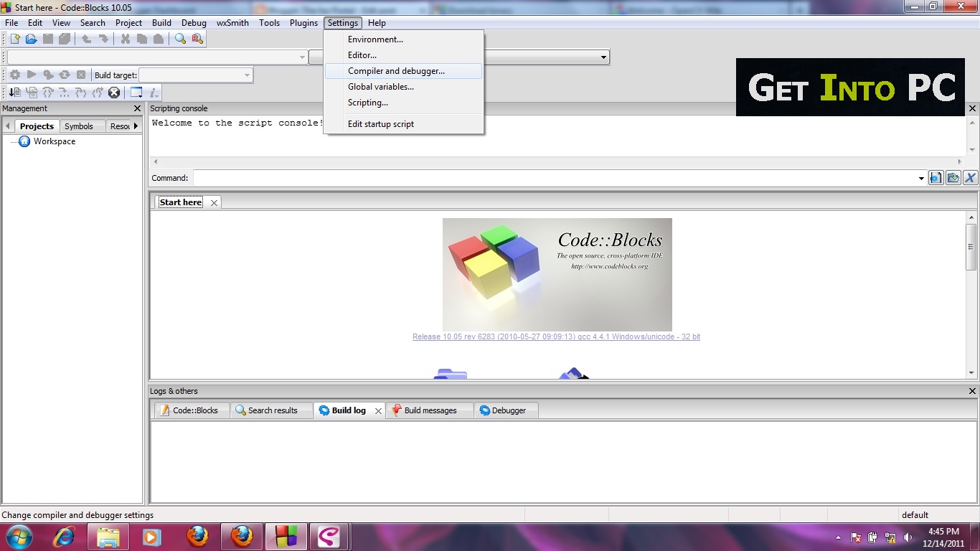Screen dimensions: 980x551
Task: Click the Stop debugger round X icon
Action: pyautogui.click(x=114, y=93)
